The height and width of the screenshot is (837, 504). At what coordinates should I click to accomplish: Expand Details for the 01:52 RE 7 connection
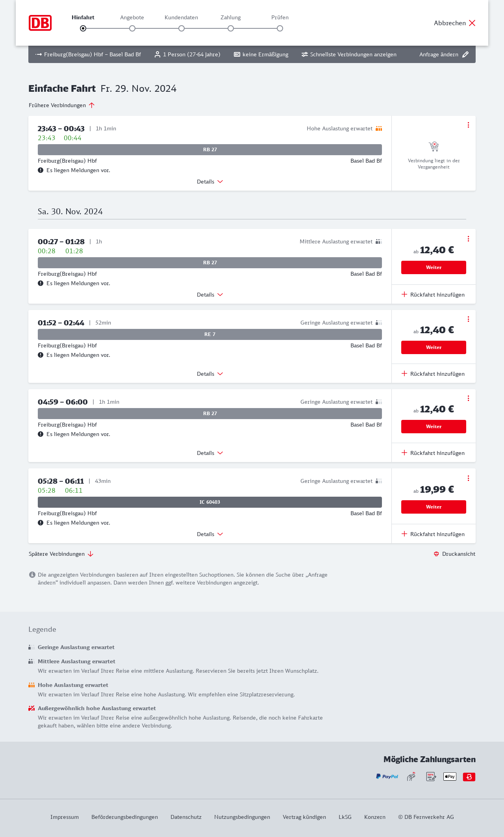pos(210,374)
